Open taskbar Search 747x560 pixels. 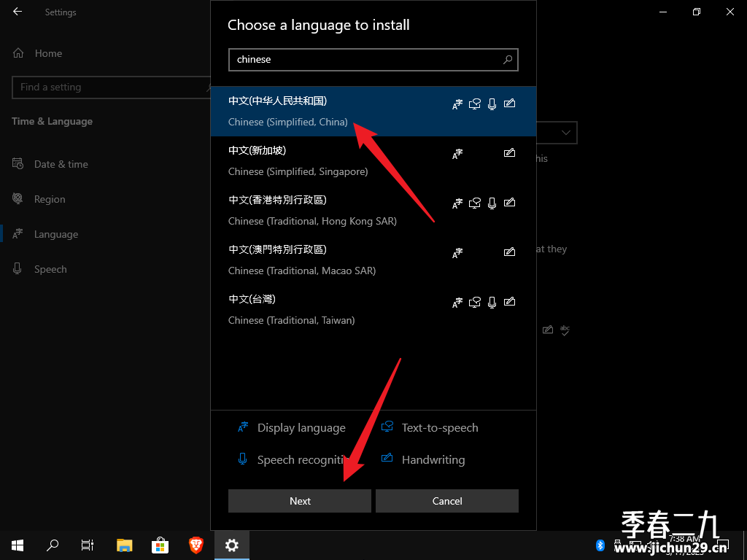click(x=53, y=545)
